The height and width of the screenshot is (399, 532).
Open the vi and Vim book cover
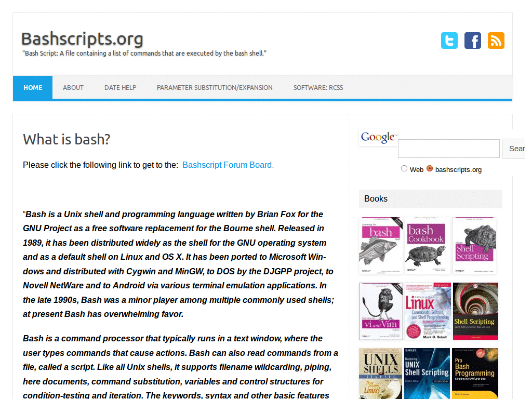(x=381, y=311)
